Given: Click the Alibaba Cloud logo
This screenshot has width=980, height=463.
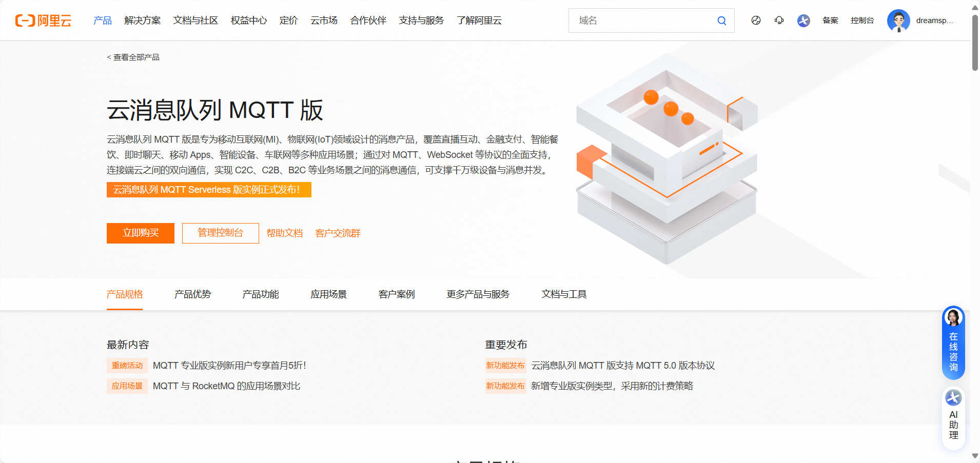Looking at the screenshot, I should (43, 21).
